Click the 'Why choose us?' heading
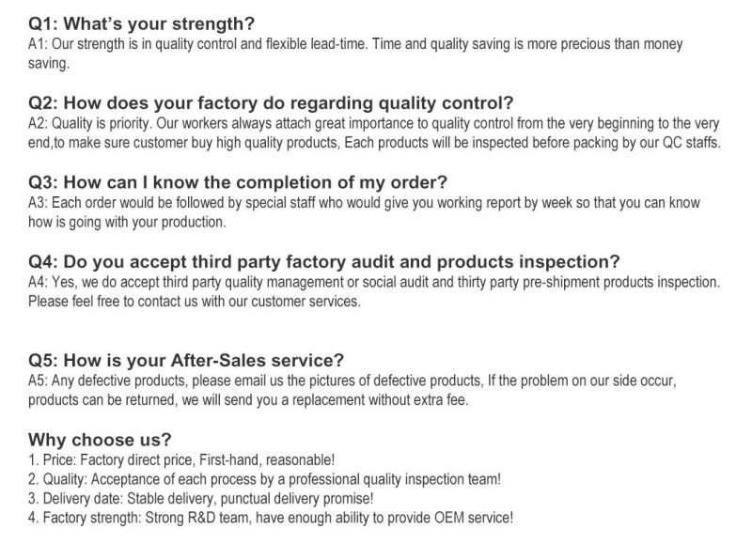Image resolution: width=752 pixels, height=560 pixels. point(100,440)
